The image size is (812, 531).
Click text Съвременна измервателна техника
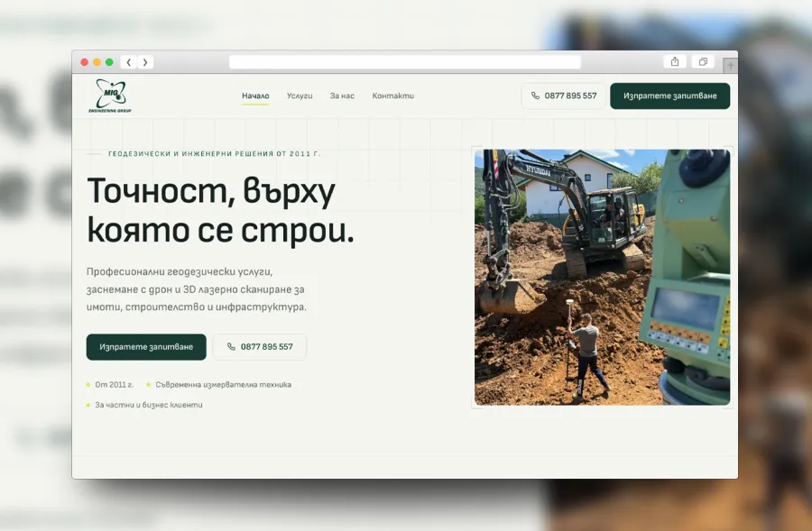coord(223,385)
